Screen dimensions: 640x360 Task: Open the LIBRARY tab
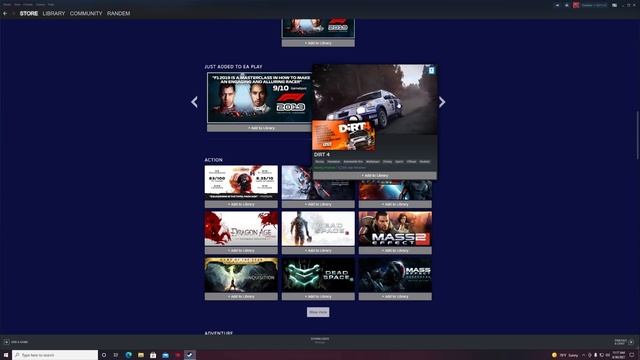[54, 13]
